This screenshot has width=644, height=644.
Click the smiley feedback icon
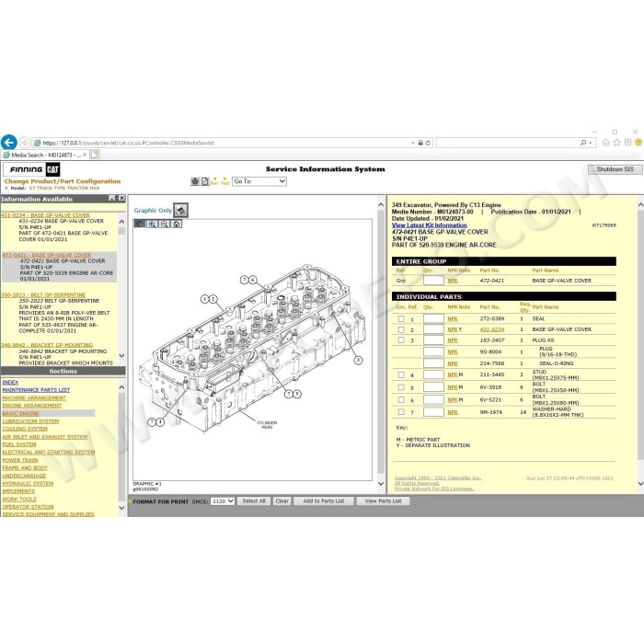coord(638,143)
